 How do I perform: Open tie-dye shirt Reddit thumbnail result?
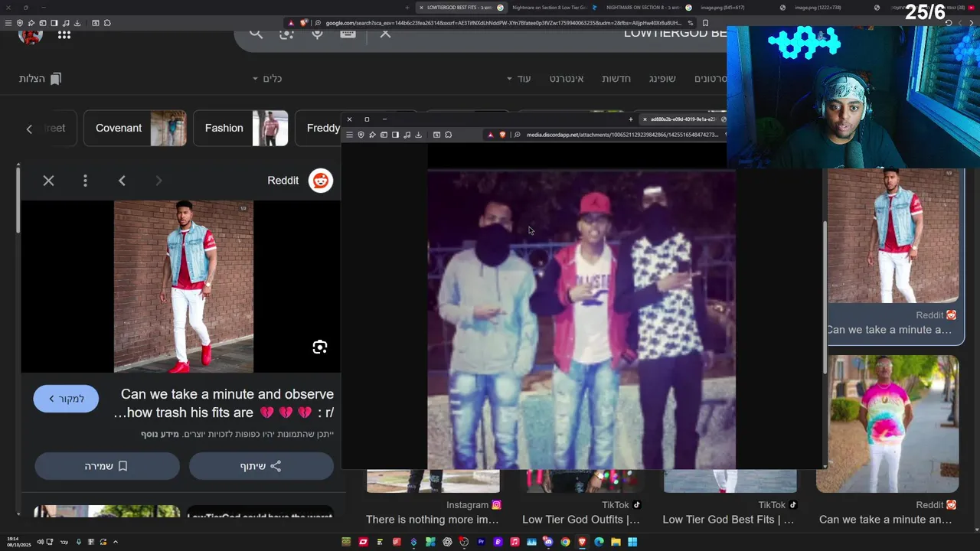tap(887, 423)
